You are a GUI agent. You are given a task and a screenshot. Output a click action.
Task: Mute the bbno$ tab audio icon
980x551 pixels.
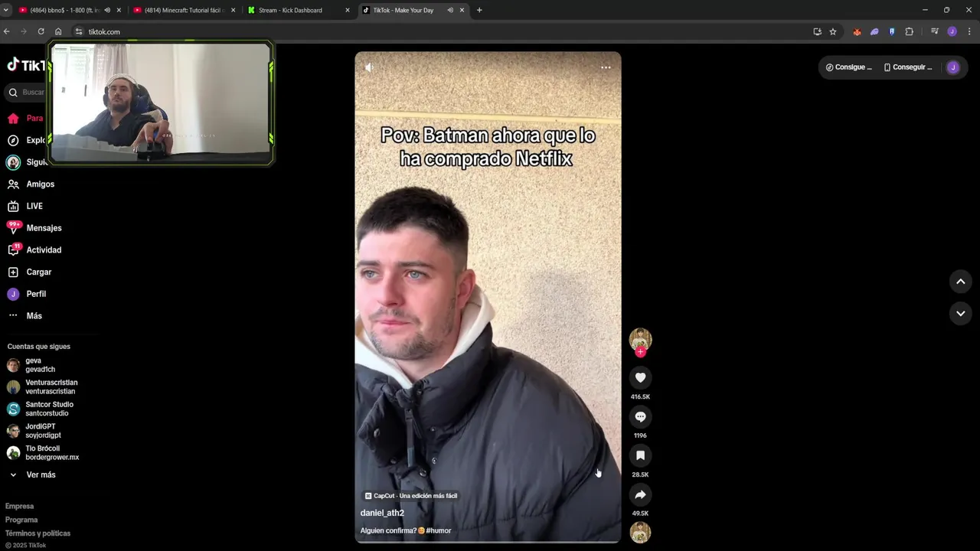[x=107, y=10]
